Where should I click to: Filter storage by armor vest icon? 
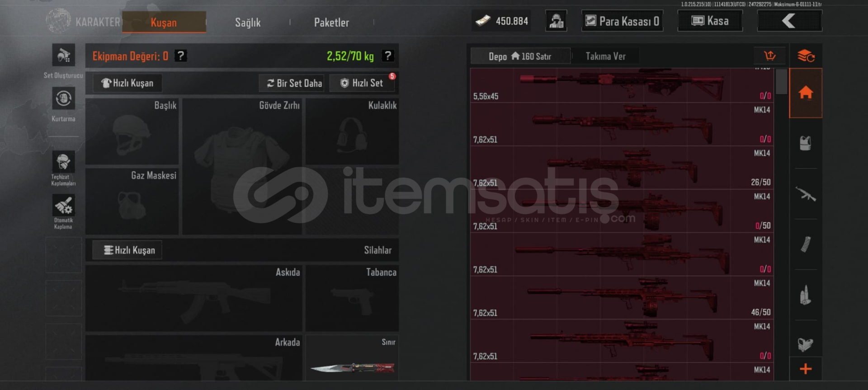point(806,144)
